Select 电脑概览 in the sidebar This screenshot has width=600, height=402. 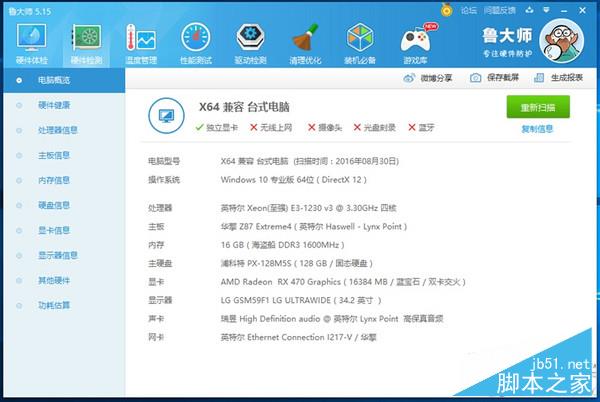point(64,80)
